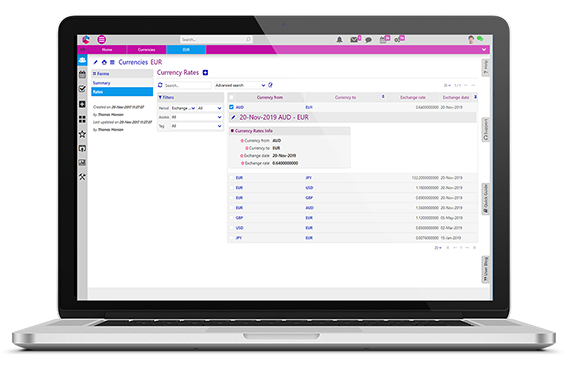Screen dimensions: 570x383
Task: Check the JPY to EUR row checkbox
Action: [x=231, y=238]
